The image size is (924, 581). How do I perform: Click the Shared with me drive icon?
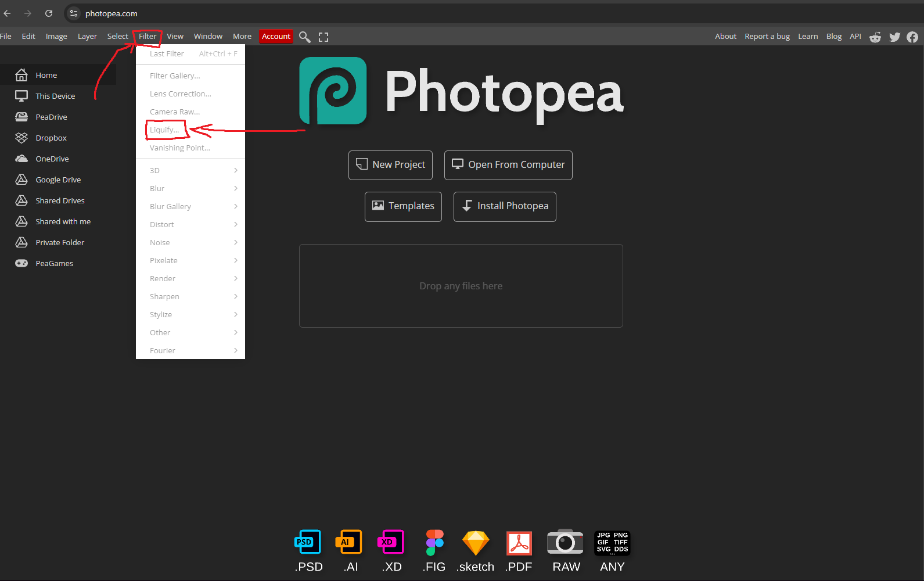click(21, 221)
